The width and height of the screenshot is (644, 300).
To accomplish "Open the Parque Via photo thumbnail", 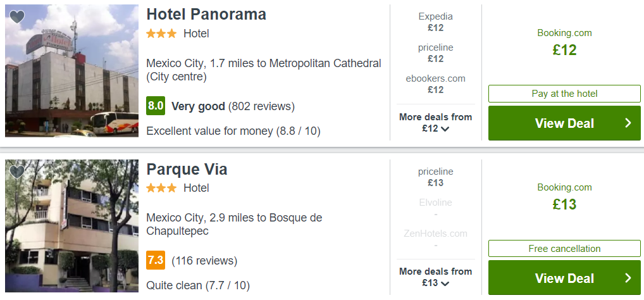I will pyautogui.click(x=72, y=225).
